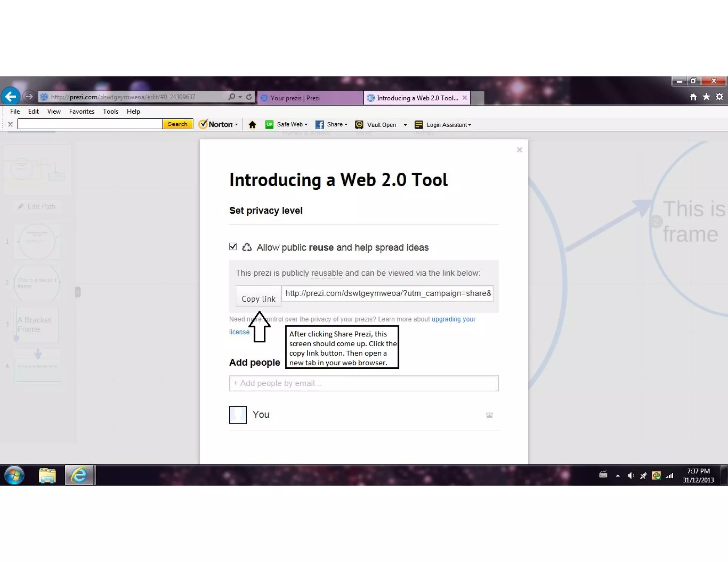Viewport: 728px width, 562px height.
Task: Expand the Safe Web dropdown
Action: [306, 125]
